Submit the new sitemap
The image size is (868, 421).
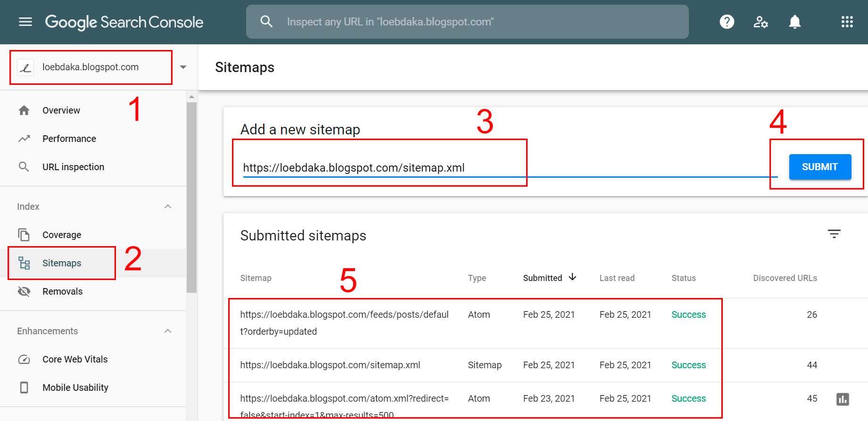pos(820,167)
